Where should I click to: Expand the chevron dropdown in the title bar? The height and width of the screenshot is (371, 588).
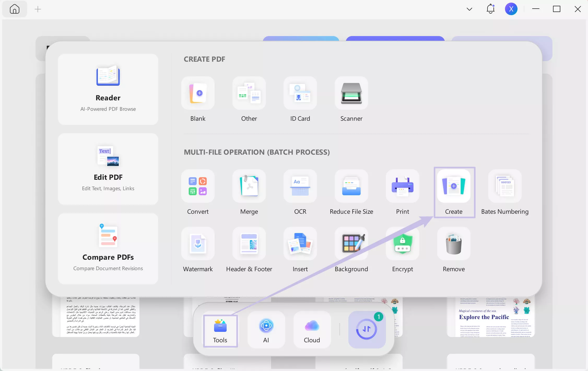pos(469,9)
